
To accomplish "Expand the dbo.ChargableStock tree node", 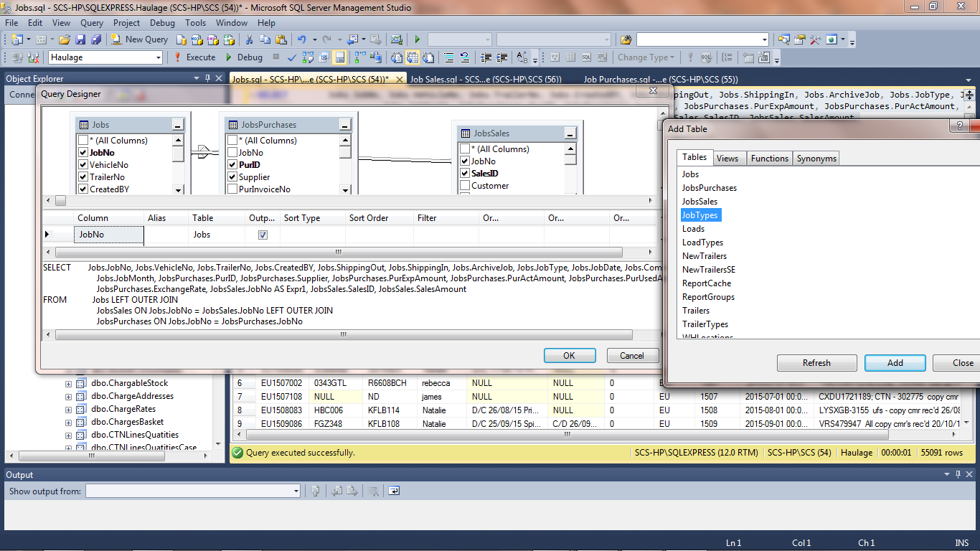I will pos(69,383).
